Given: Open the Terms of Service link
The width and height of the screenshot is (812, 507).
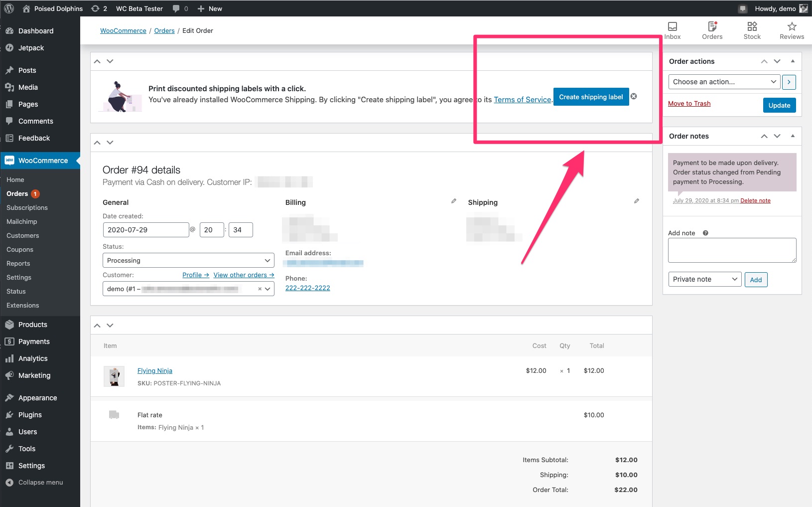Looking at the screenshot, I should [522, 100].
